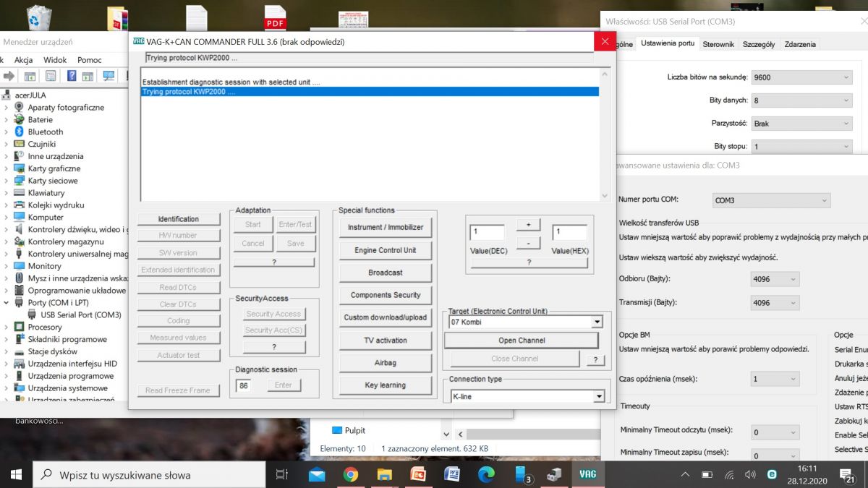Click the volume speaker icon in system tray
Viewport: 868px width, 488px height.
coord(750,475)
